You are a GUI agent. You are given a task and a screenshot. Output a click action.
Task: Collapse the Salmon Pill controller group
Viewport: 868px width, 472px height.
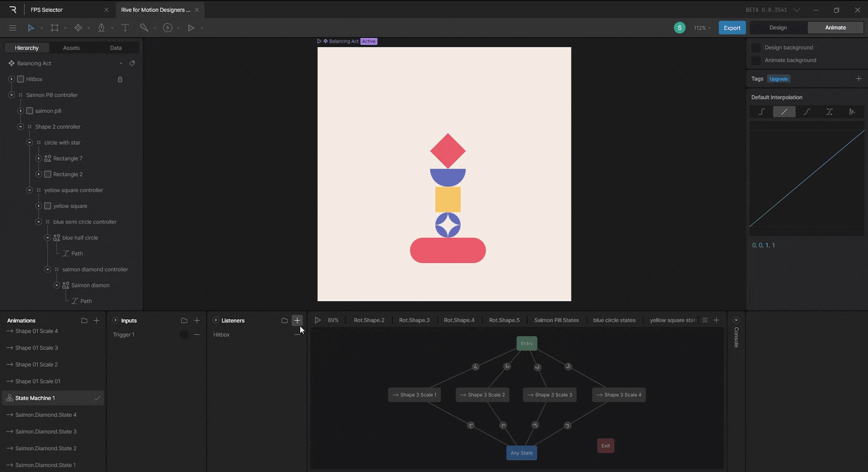click(12, 95)
